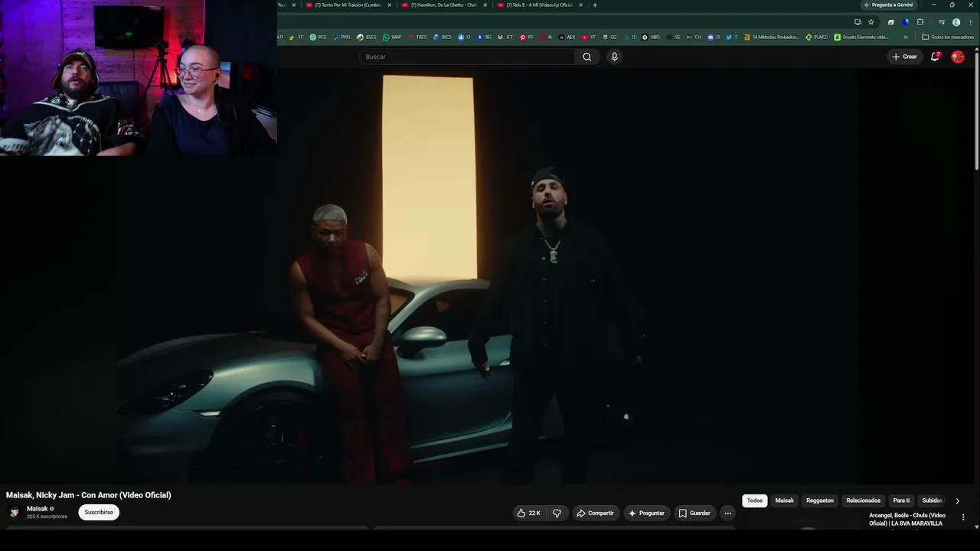
Task: Select the Para ti filter chip
Action: (901, 500)
